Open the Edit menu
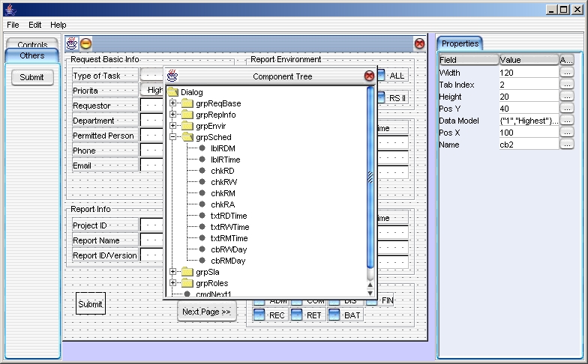588x364 pixels. pyautogui.click(x=35, y=25)
